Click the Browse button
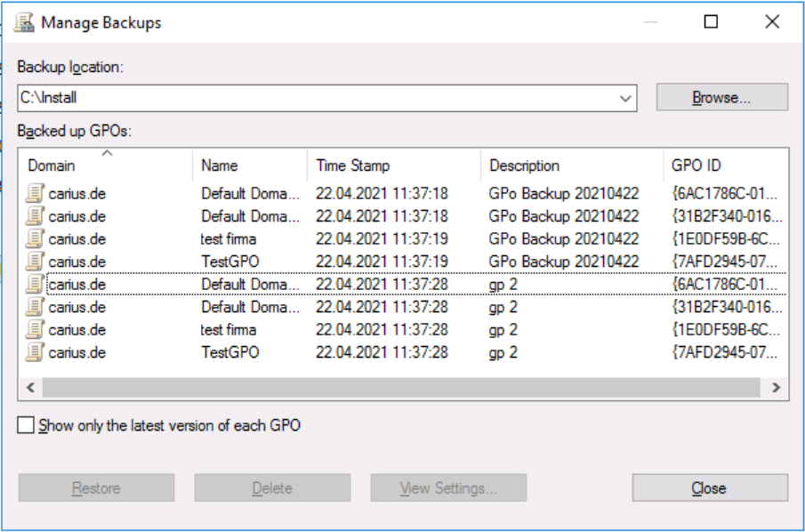Viewport: 805px width, 532px height. click(721, 98)
